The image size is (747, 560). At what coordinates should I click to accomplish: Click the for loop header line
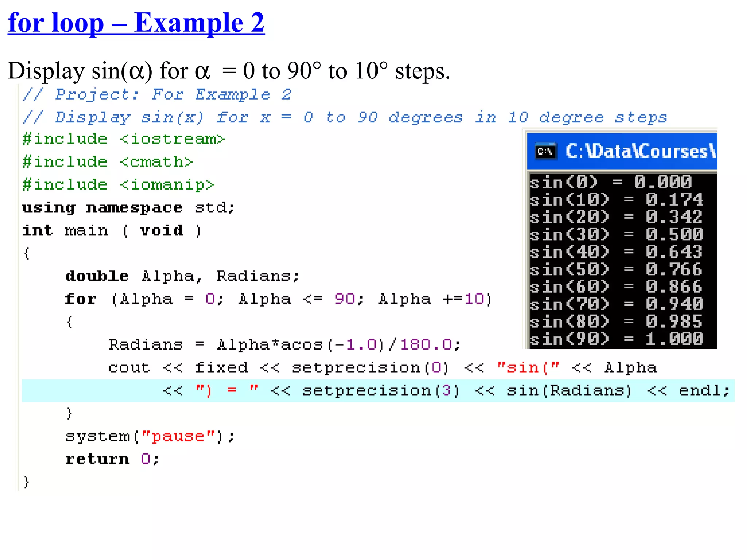279,299
